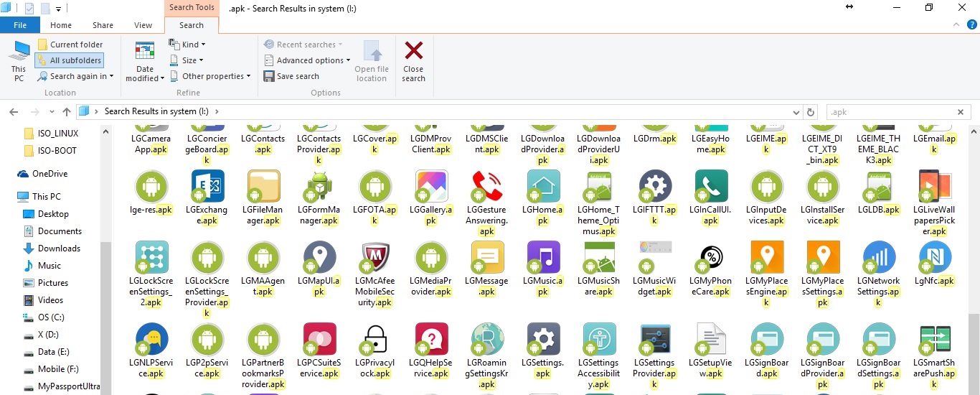Click the .apk search input field
Viewport: 980px width, 395px height.
tap(890, 112)
